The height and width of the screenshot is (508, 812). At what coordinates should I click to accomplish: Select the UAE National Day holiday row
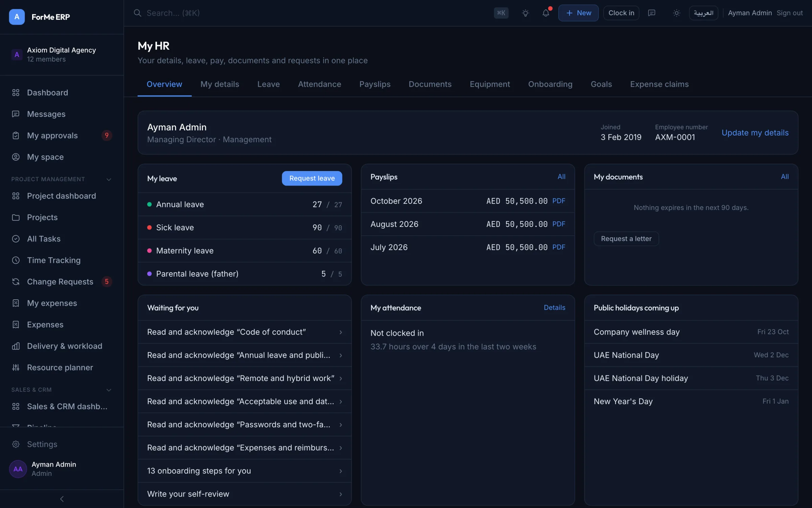691,378
